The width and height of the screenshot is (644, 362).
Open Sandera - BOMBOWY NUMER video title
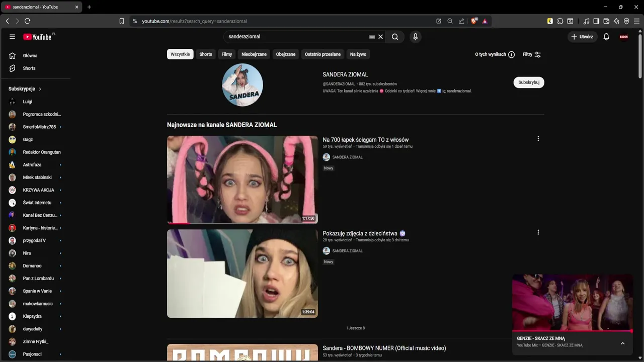point(384,348)
